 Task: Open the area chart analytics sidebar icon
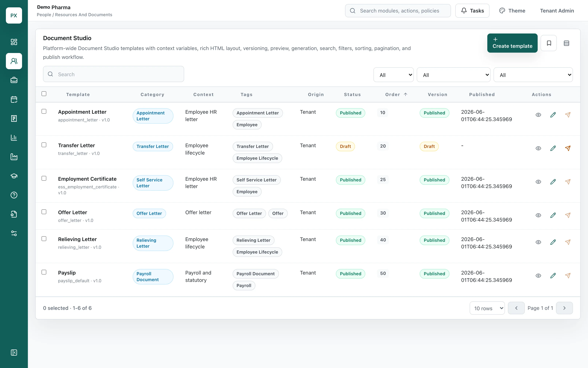pos(14,157)
